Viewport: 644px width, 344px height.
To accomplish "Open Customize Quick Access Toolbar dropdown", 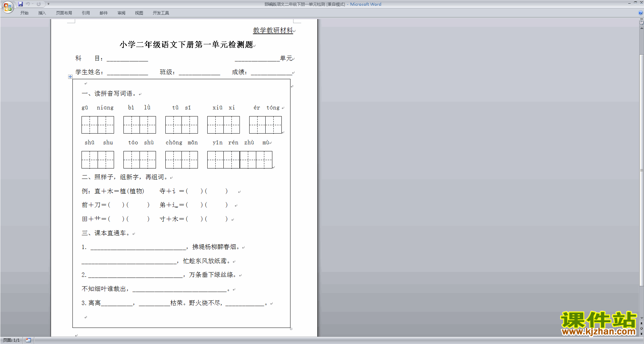I will coord(49,4).
